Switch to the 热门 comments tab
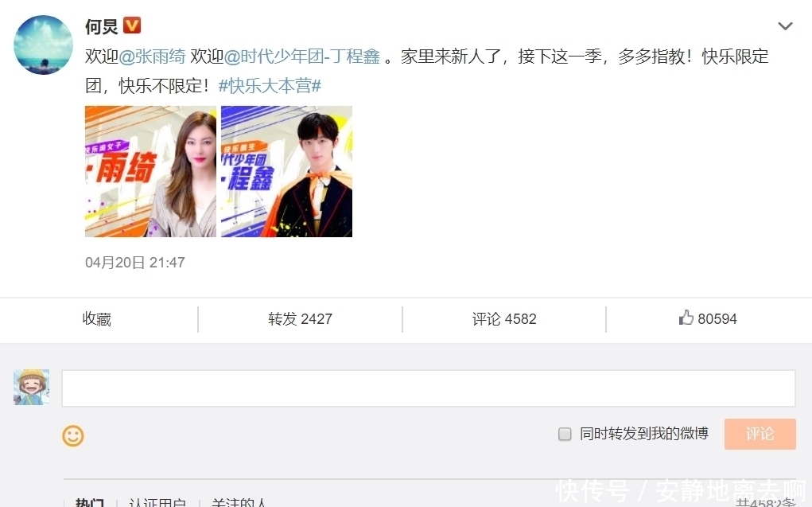The image size is (812, 507). [x=90, y=502]
